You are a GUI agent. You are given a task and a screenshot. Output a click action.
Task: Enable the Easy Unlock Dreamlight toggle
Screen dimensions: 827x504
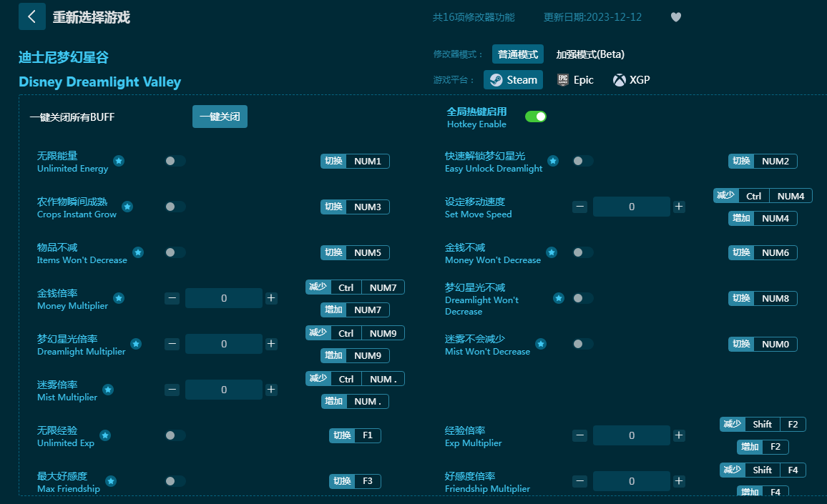[x=583, y=161]
